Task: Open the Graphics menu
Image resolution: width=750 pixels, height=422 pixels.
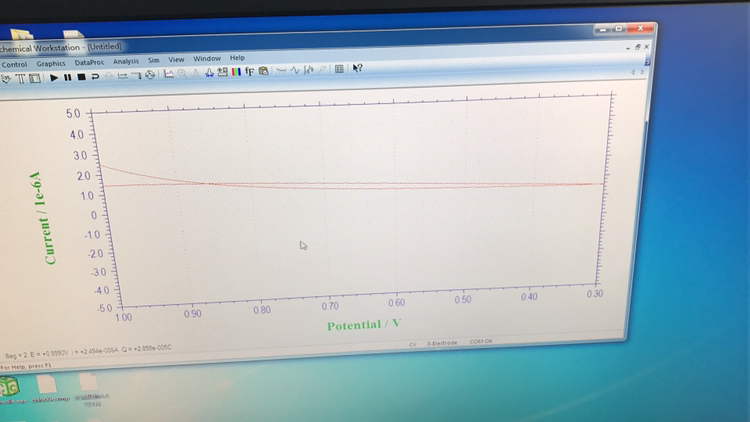Action: [x=51, y=63]
